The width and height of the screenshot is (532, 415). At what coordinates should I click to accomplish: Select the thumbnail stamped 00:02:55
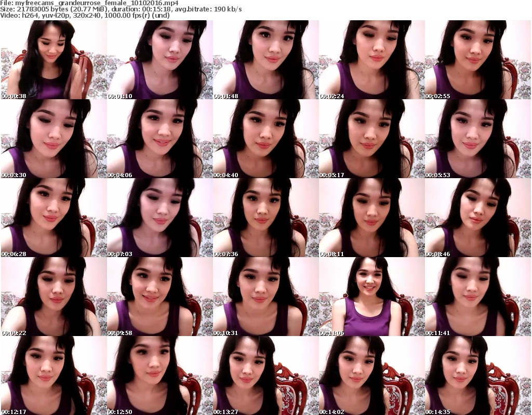478,60
